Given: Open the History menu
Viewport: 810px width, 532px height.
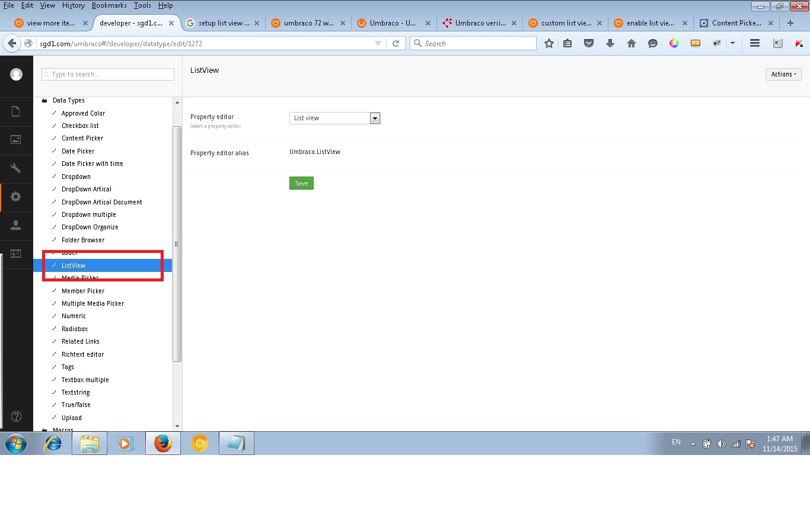Looking at the screenshot, I should (74, 5).
